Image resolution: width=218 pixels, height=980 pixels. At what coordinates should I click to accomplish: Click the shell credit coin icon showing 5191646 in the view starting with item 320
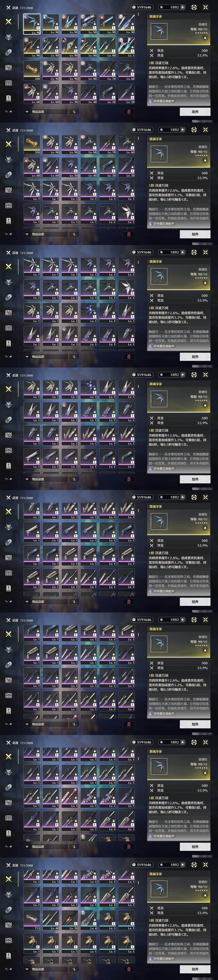tap(133, 130)
